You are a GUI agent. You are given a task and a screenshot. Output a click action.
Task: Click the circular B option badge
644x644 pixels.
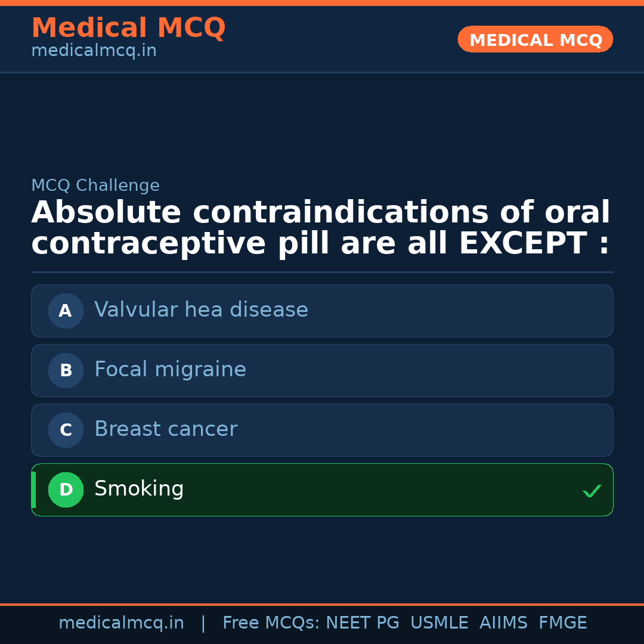click(x=66, y=370)
